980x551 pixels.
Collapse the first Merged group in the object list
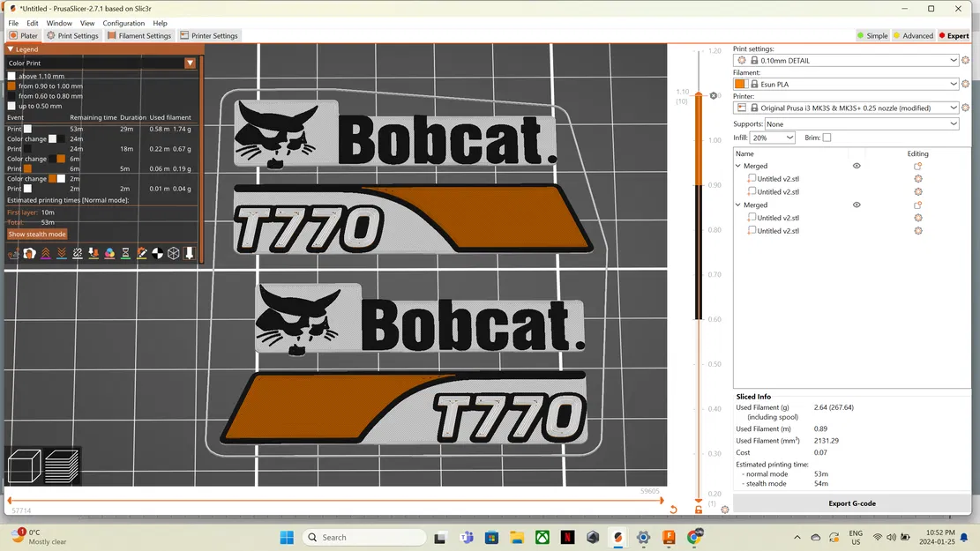coord(737,166)
